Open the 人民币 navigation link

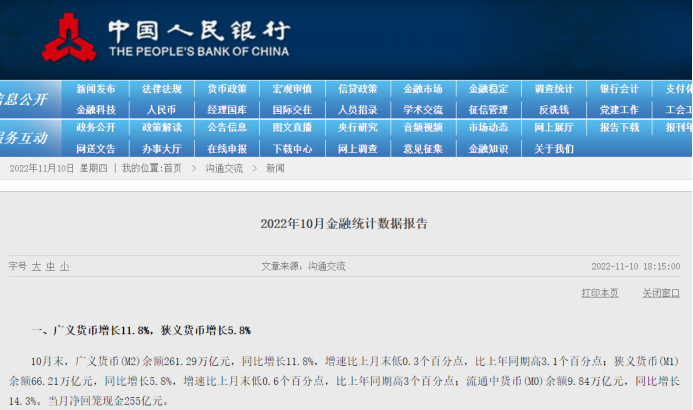point(162,109)
